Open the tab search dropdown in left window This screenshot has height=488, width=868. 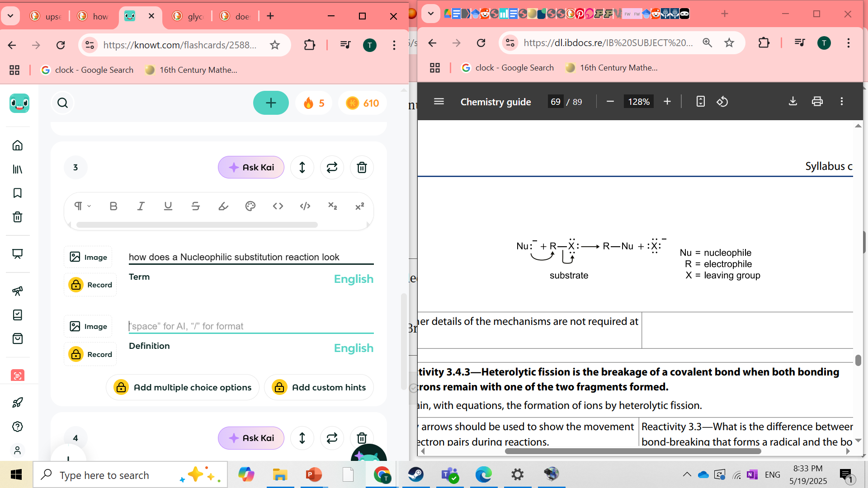tap(10, 16)
